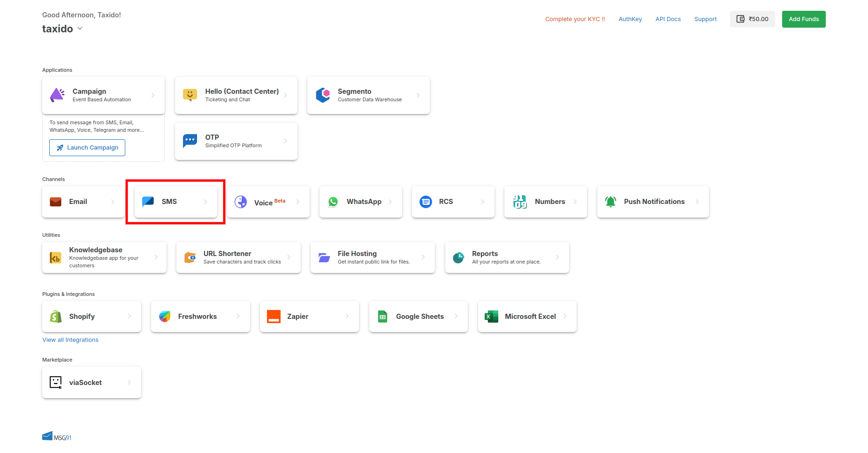Follow the View all Integrations link
This screenshot has width=868, height=453.
pos(70,340)
